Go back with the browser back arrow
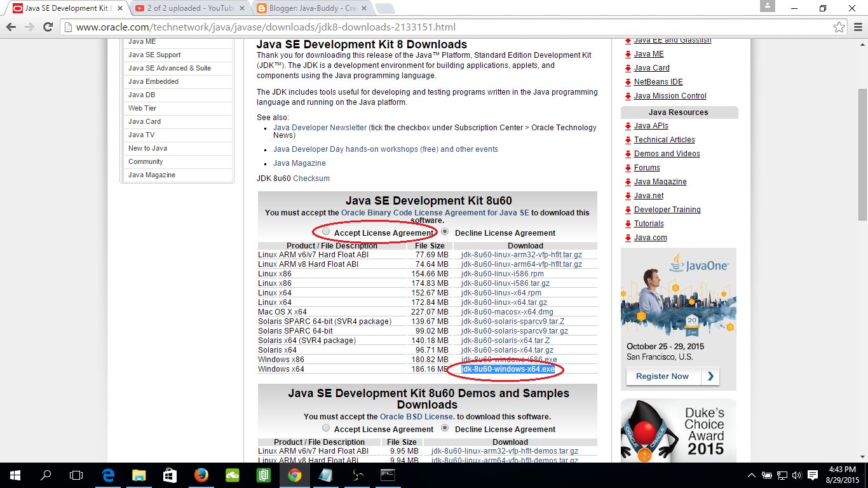Screen dimensions: 868x488 coord(11,27)
